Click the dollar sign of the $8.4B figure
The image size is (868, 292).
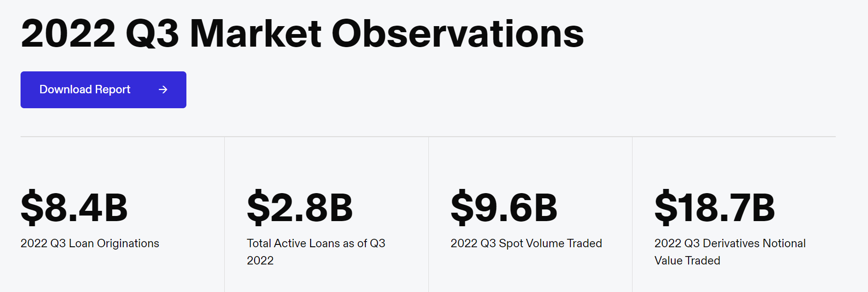[x=32, y=208]
